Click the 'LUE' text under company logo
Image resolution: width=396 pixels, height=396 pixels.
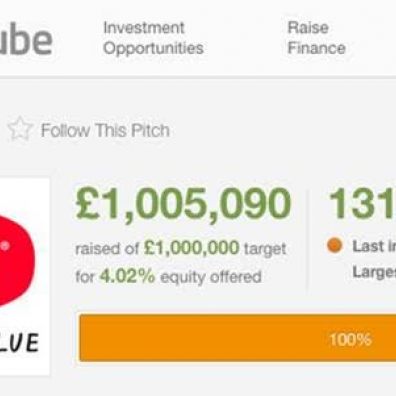[x=19, y=343]
